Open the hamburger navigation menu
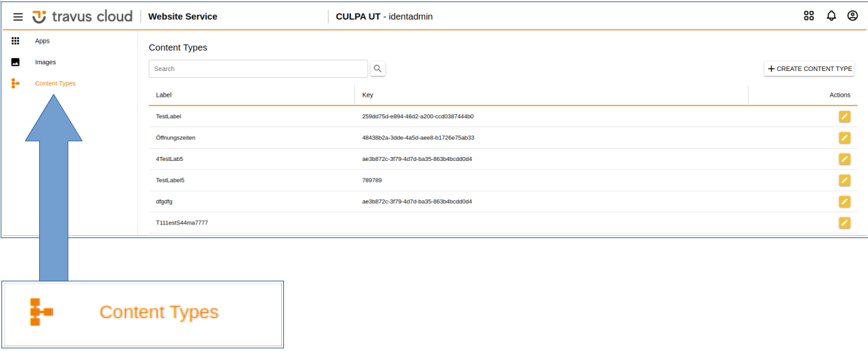Screen dimensions: 868x351 pos(18,16)
